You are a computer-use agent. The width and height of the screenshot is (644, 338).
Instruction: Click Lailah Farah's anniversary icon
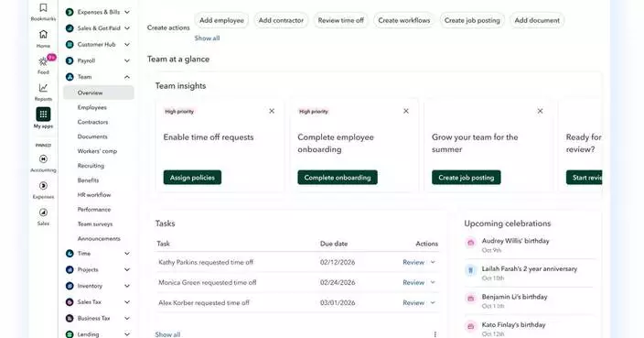point(471,270)
